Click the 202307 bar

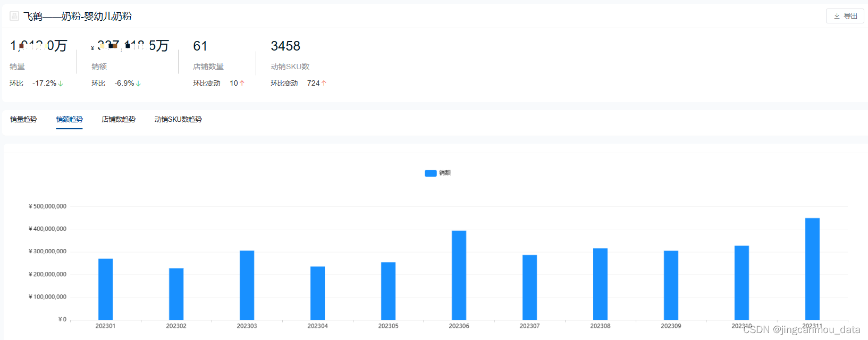click(x=529, y=287)
